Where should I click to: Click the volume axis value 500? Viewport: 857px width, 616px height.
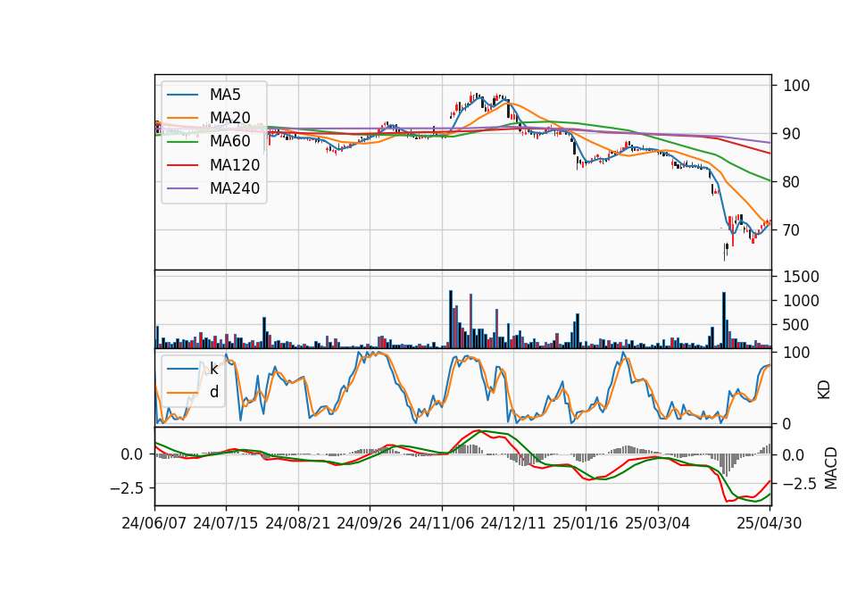pos(795,325)
